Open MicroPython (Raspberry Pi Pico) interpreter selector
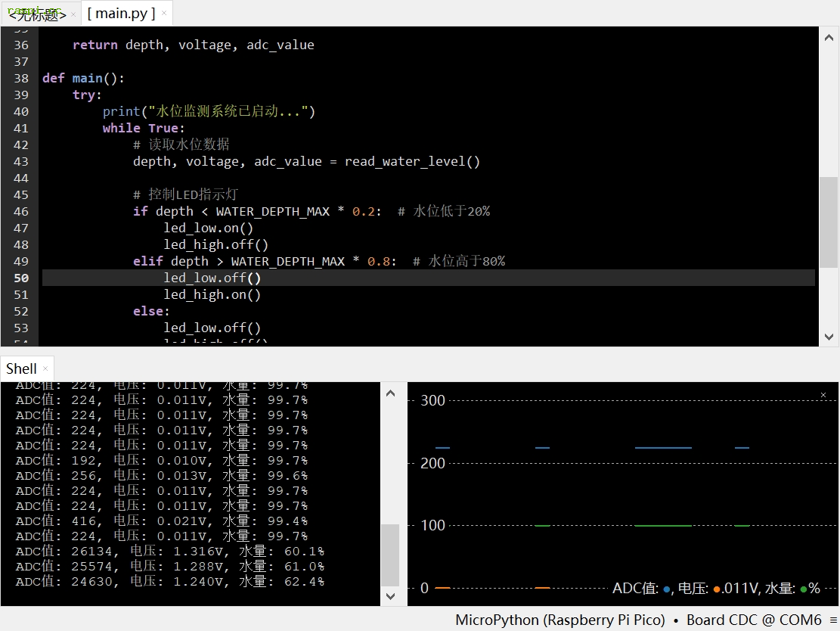 (559, 620)
